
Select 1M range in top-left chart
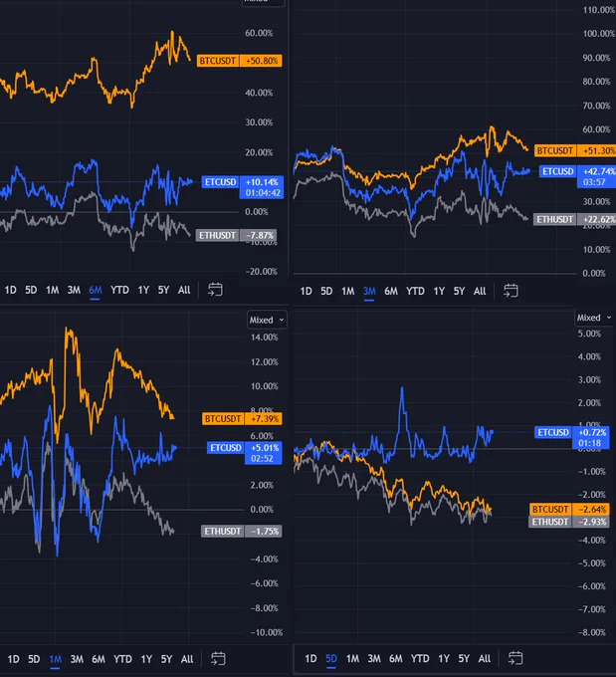coord(52,290)
